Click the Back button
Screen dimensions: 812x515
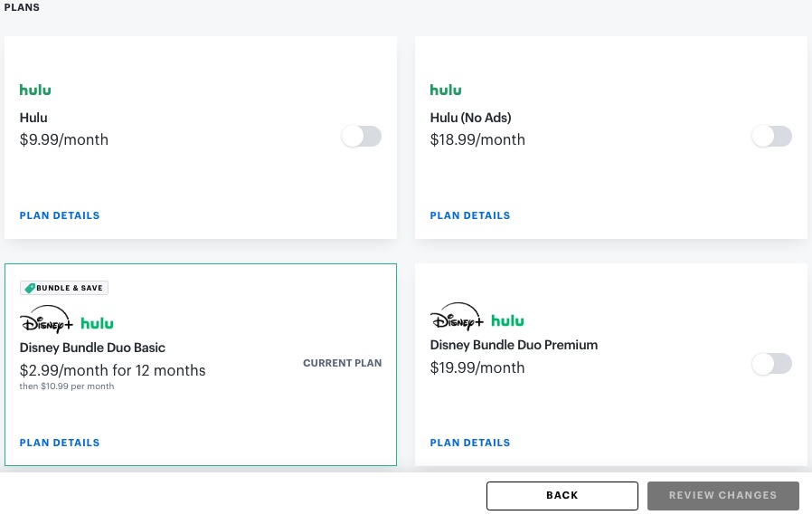click(562, 495)
